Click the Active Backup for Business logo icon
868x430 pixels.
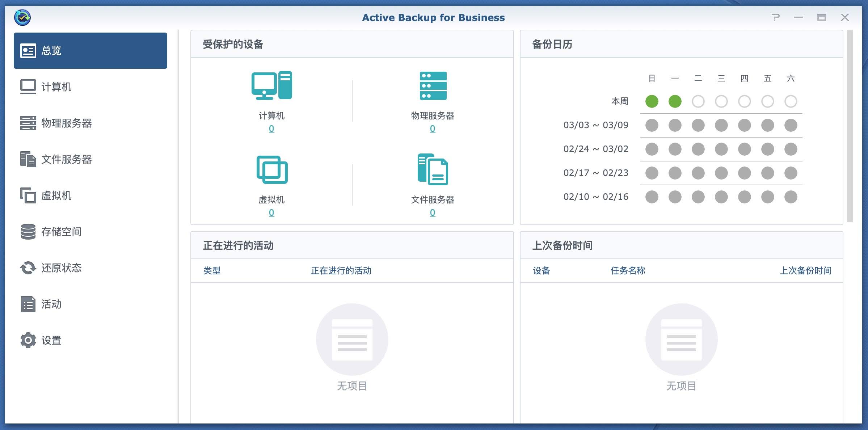(x=23, y=17)
